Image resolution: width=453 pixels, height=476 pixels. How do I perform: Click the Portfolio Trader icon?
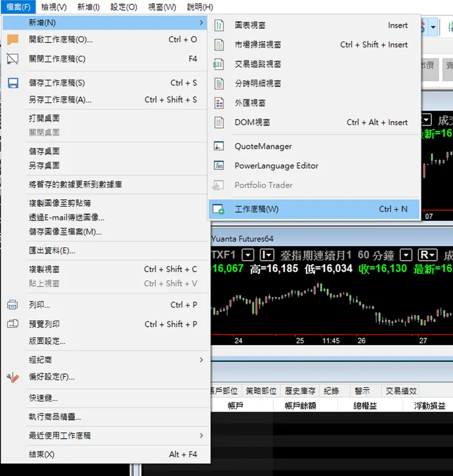218,185
